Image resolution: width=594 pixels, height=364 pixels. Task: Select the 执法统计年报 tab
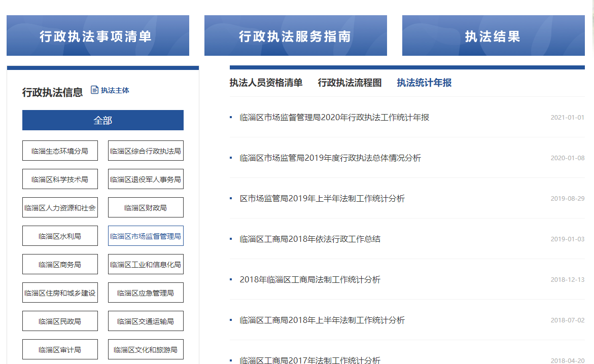click(424, 83)
